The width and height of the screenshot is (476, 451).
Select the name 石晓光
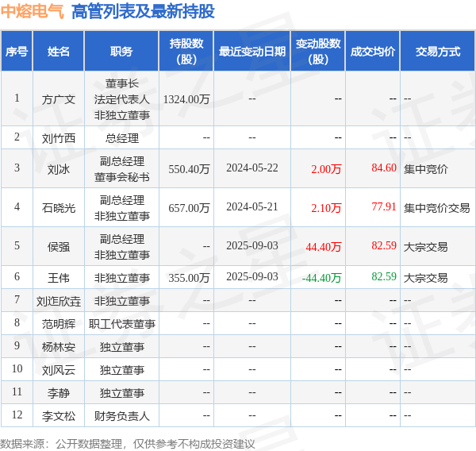coord(58,208)
